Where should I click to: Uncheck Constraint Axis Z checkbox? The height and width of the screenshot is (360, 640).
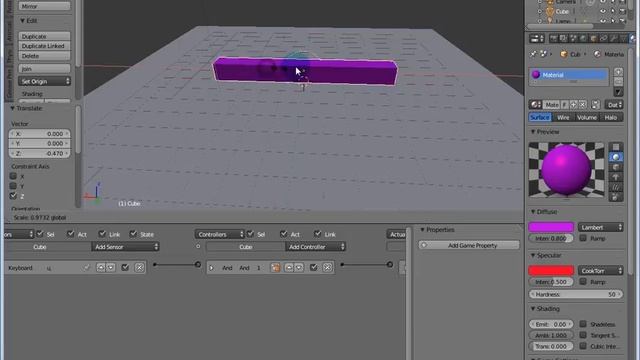(x=13, y=196)
